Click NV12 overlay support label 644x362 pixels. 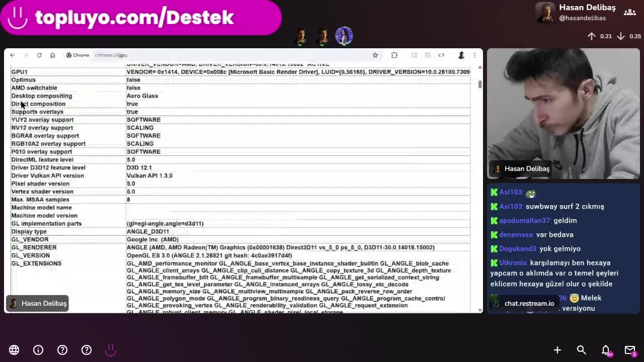click(x=42, y=128)
